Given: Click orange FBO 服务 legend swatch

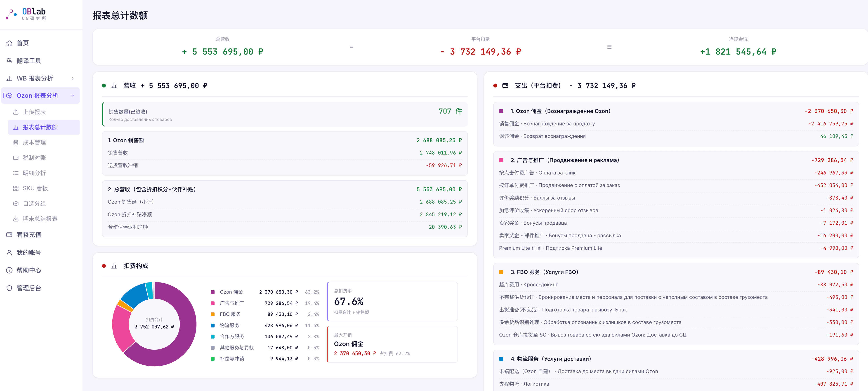Looking at the screenshot, I should [x=213, y=315].
